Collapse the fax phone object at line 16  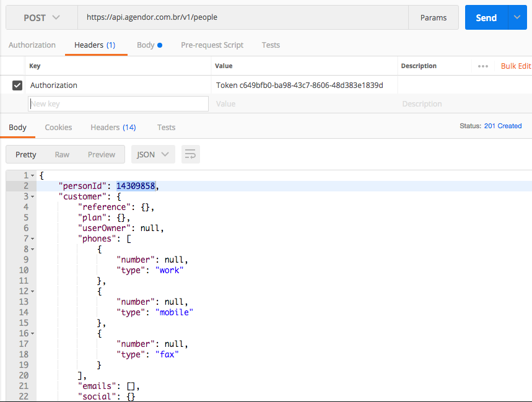tap(33, 333)
